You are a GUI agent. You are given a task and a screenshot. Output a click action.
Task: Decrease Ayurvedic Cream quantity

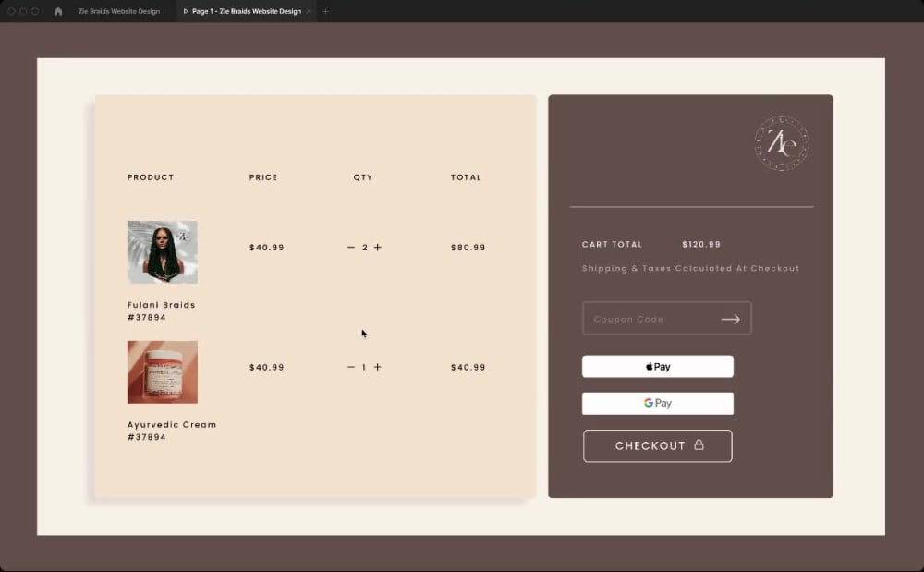[350, 366]
